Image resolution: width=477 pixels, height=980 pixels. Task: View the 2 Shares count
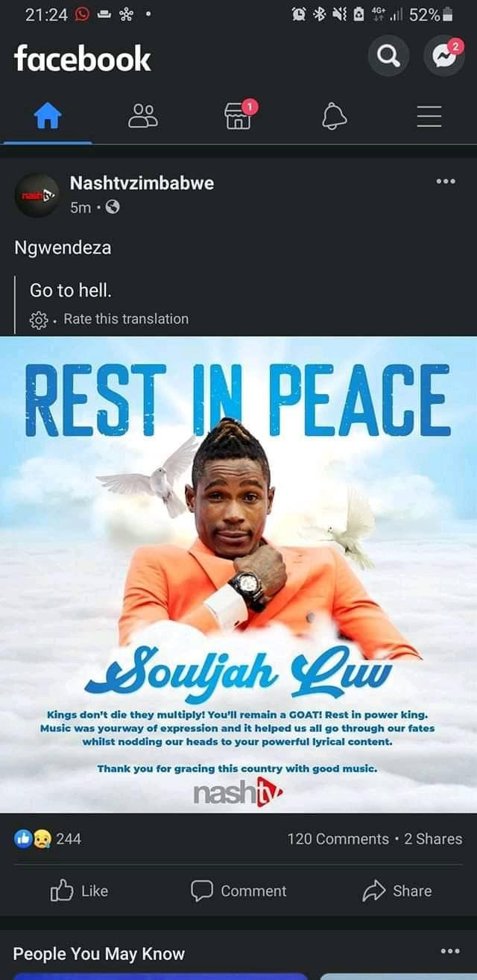(x=433, y=839)
